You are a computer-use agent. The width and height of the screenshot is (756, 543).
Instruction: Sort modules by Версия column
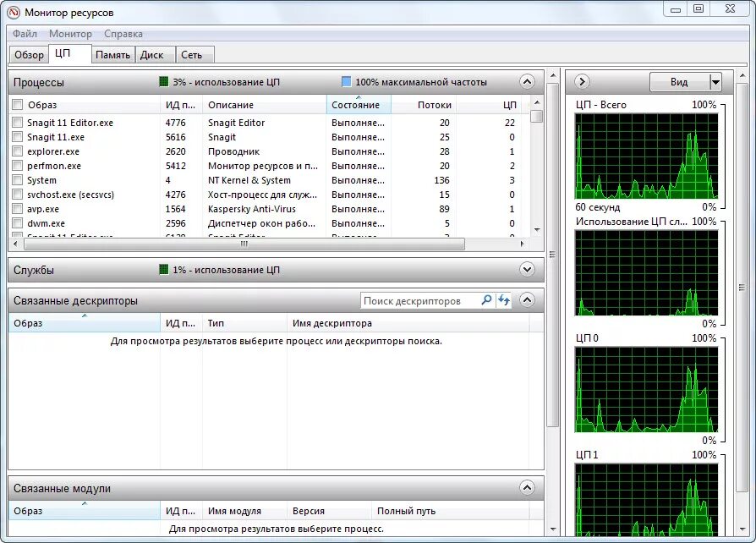coord(329,511)
